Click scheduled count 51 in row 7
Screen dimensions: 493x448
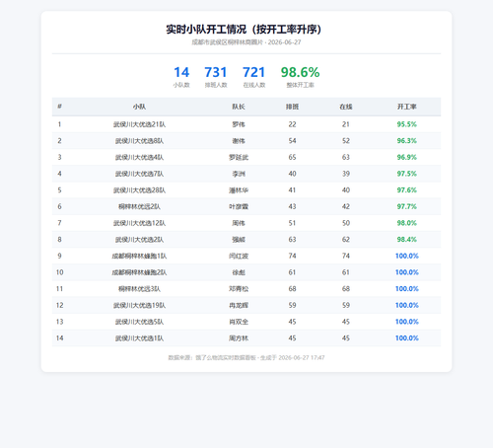tap(292, 223)
